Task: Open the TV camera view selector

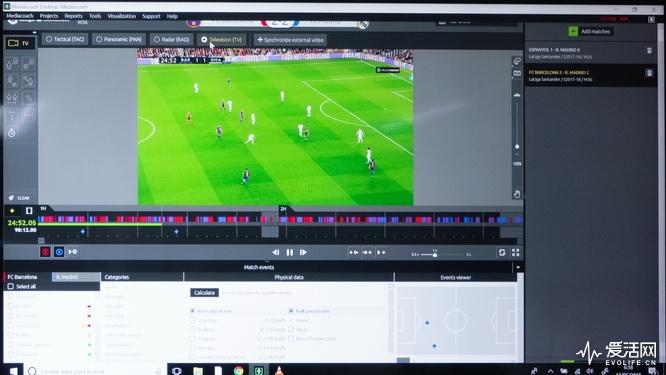Action: 19,43
